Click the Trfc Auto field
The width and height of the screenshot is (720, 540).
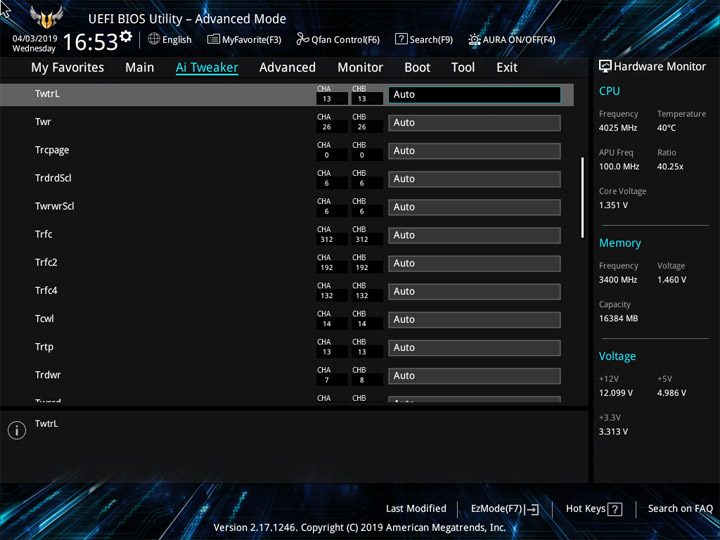474,235
